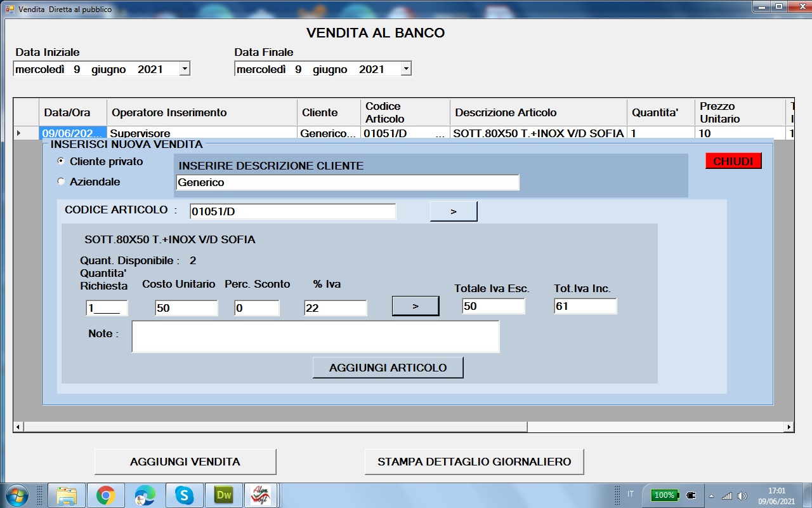Open the Data Iniziale date dropdown
Screen dimensions: 812x508
click(184, 69)
